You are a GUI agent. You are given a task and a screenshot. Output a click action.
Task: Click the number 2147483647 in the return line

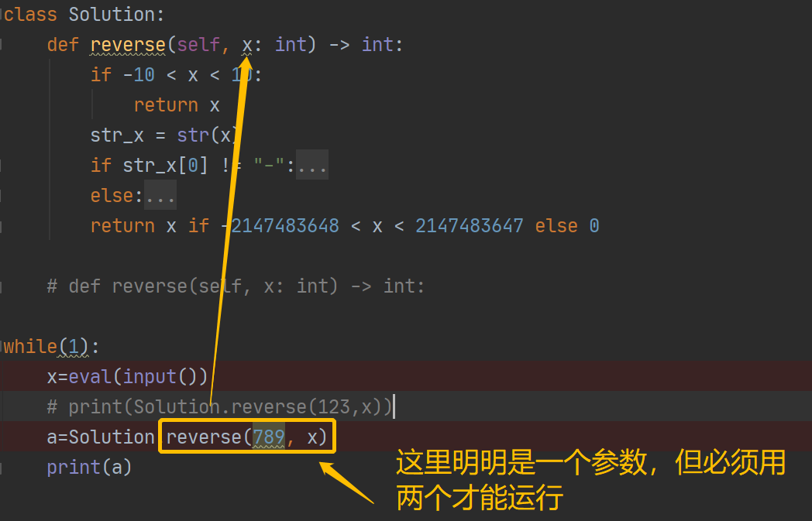(x=470, y=225)
